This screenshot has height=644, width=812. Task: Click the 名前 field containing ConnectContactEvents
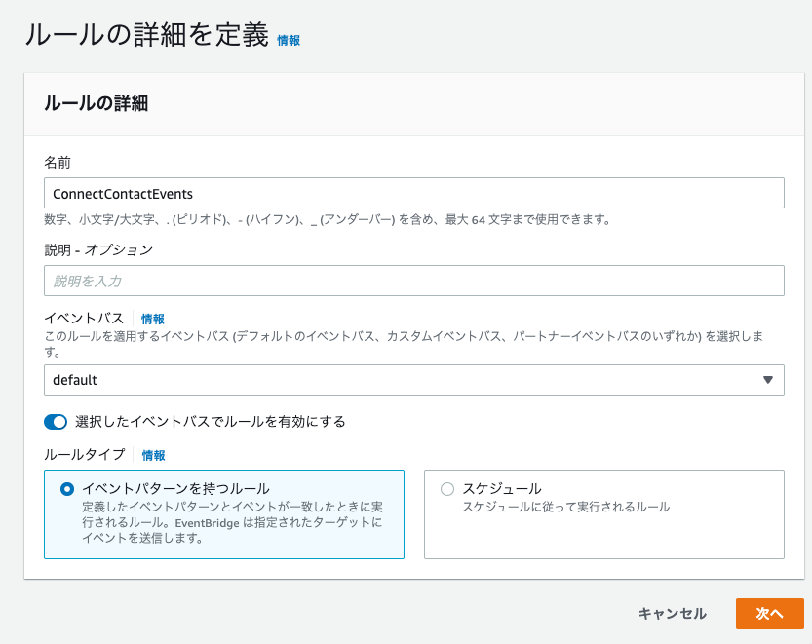click(413, 193)
